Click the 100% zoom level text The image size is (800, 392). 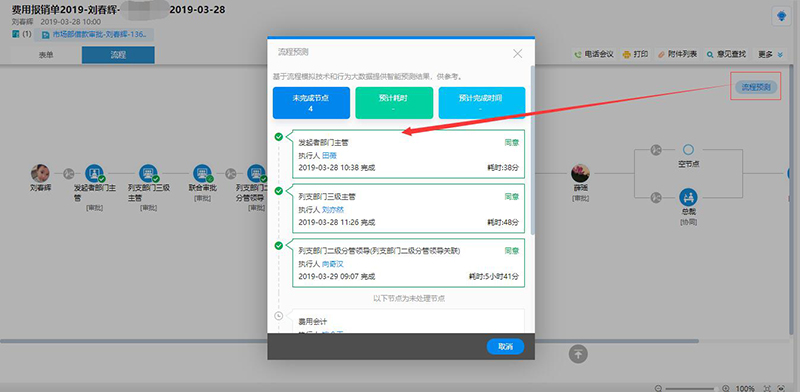[x=745, y=388]
